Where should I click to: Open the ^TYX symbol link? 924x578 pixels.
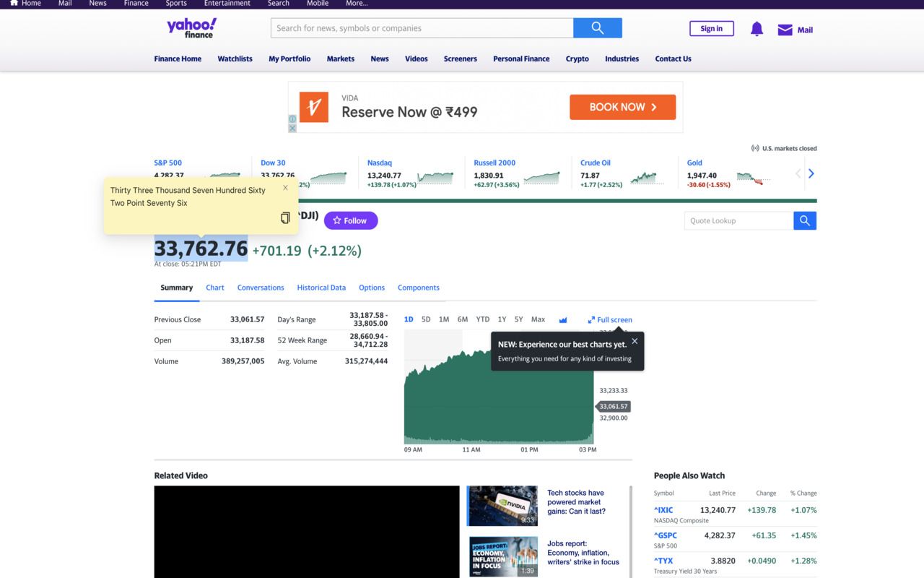coord(663,561)
